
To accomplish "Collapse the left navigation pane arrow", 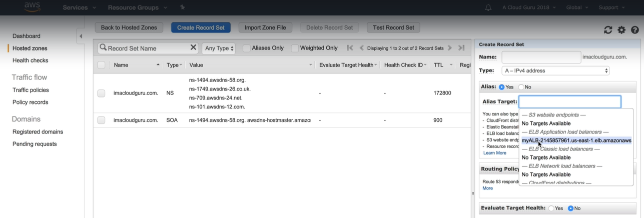I will tap(81, 36).
